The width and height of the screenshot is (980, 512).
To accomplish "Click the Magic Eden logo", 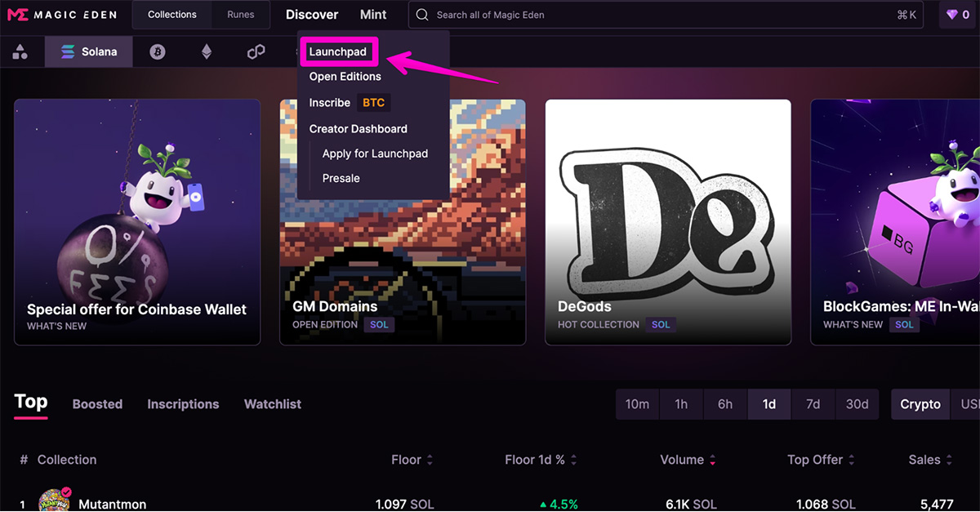I will [x=61, y=15].
